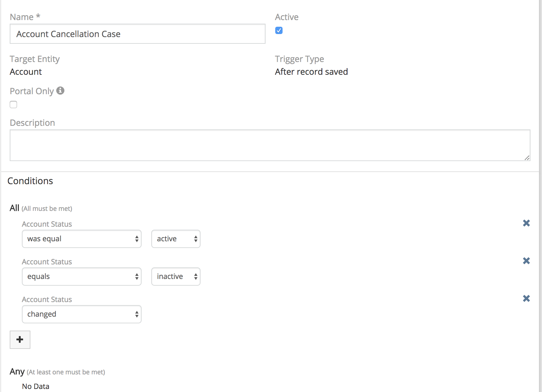Delete the 'equals inactive' condition row
542x392 pixels.
tap(526, 261)
